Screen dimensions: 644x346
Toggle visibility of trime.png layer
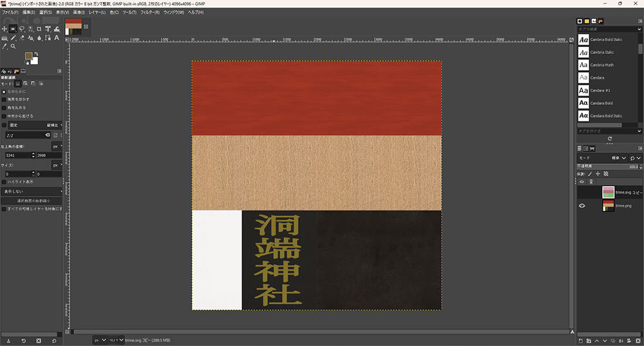pyautogui.click(x=582, y=206)
